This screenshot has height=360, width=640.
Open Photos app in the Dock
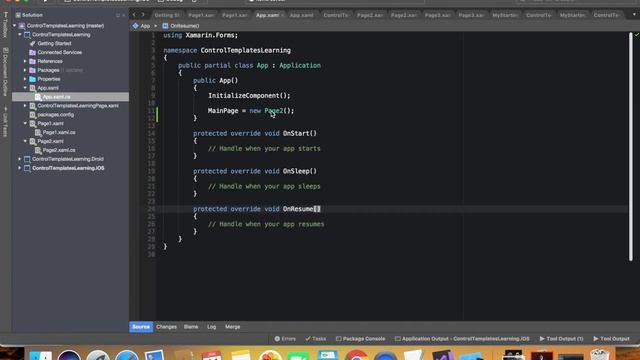click(x=270, y=355)
